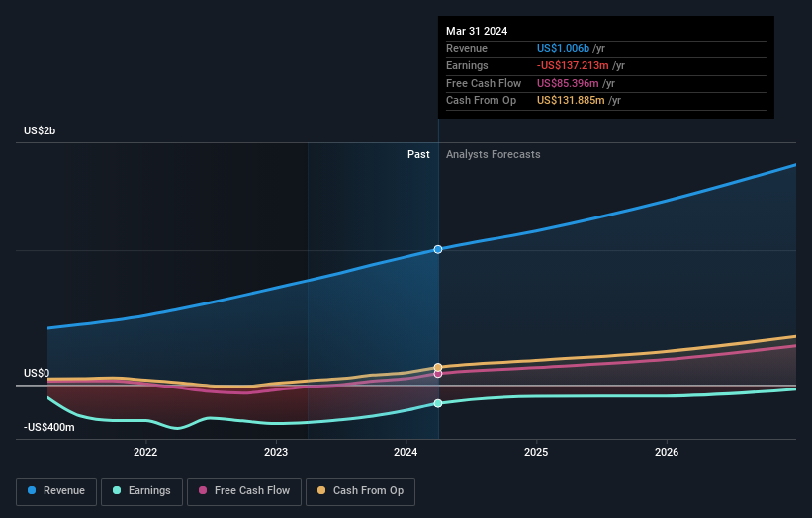Image resolution: width=812 pixels, height=518 pixels.
Task: Toggle the Earnings legend series
Action: tap(141, 491)
